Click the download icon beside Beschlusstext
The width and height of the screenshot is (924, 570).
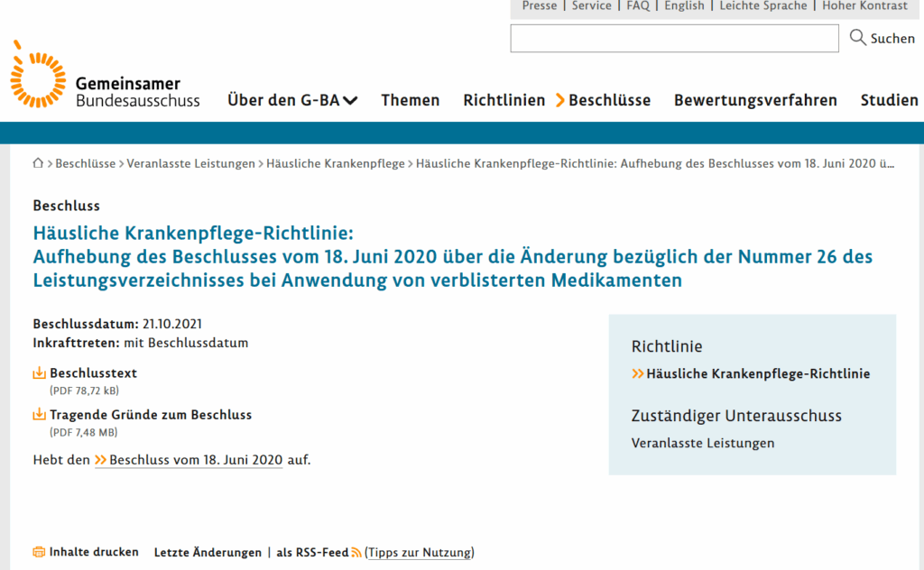[x=39, y=373]
